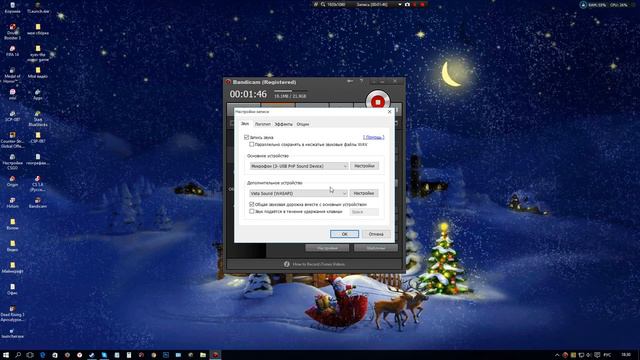
Task: Show hidden system tray icons chevron
Action: pos(557,355)
